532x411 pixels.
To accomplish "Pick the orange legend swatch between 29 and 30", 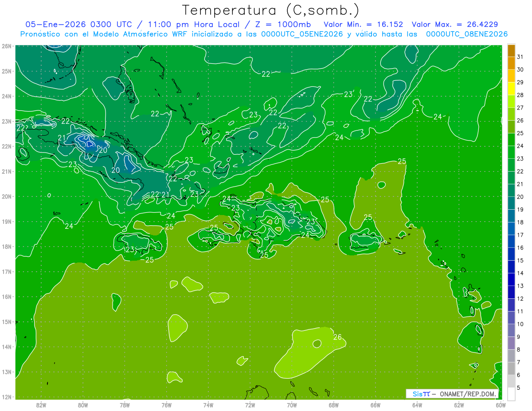I will [x=511, y=76].
